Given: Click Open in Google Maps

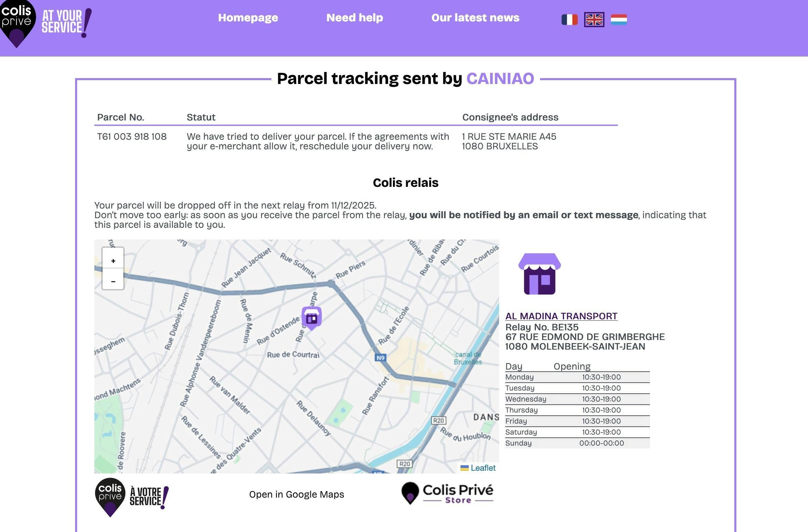Looking at the screenshot, I should 297,494.
